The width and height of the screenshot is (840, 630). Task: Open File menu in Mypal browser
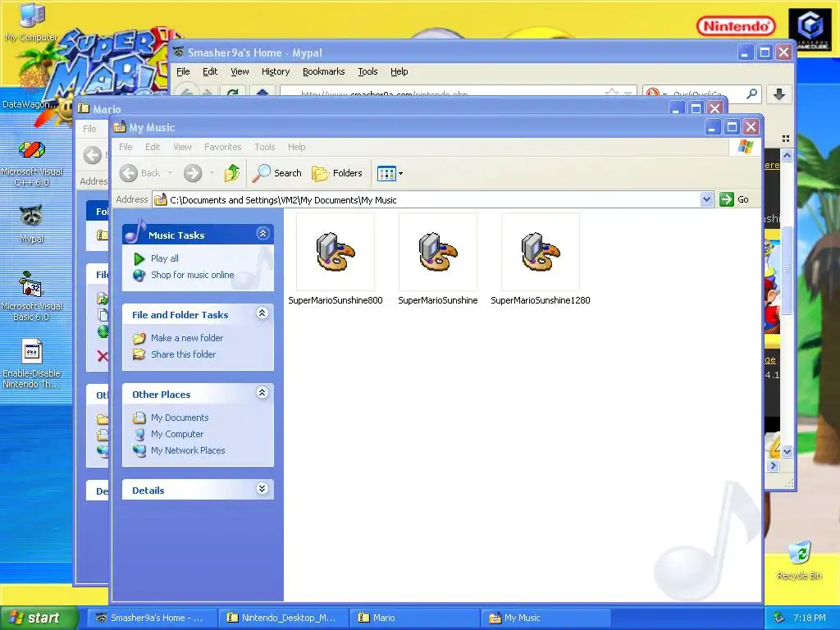(183, 71)
